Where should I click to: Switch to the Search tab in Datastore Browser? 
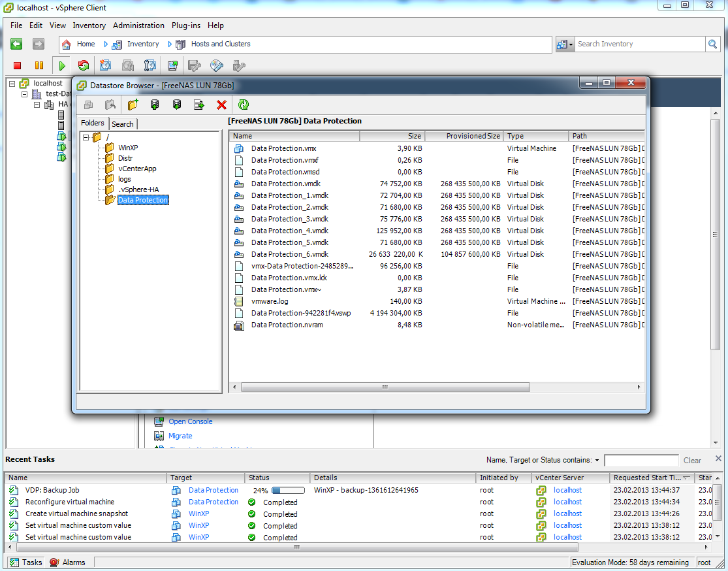[x=123, y=124]
